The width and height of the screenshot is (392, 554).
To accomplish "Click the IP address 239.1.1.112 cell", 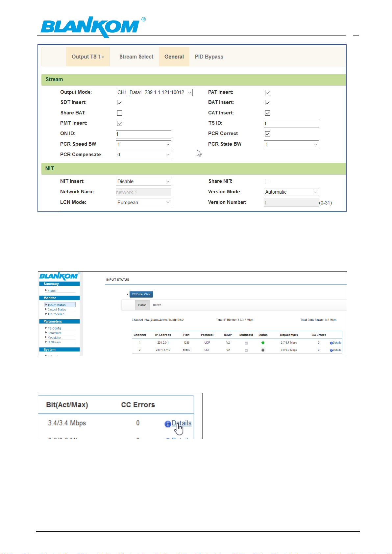I will click(x=163, y=350).
